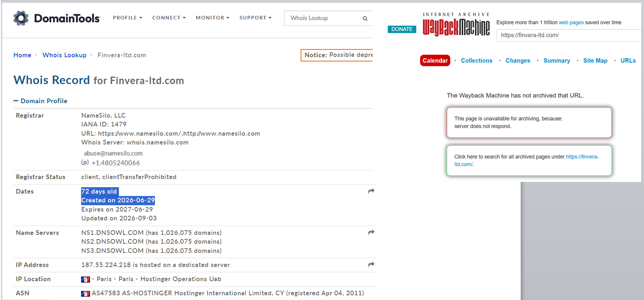Image resolution: width=644 pixels, height=300 pixels.
Task: Open the https://finvera-ltd.com/ archived pages link
Action: point(582,157)
